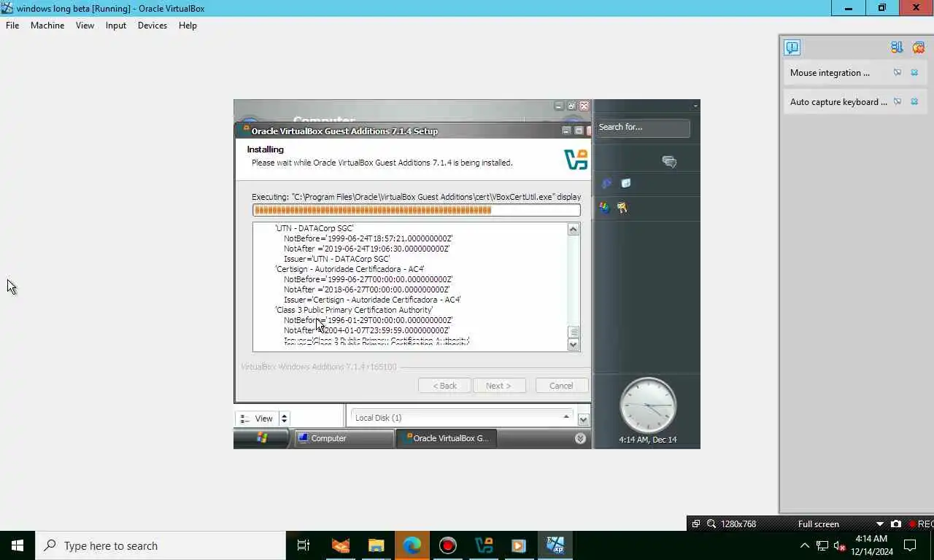Click the REC record button
Image resolution: width=934 pixels, height=560 pixels.
coord(921,524)
